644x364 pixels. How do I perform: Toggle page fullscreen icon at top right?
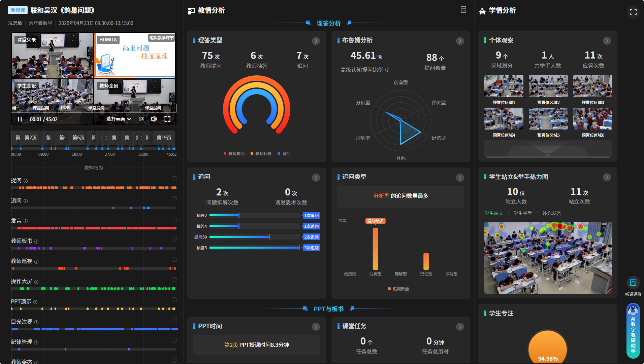(633, 12)
